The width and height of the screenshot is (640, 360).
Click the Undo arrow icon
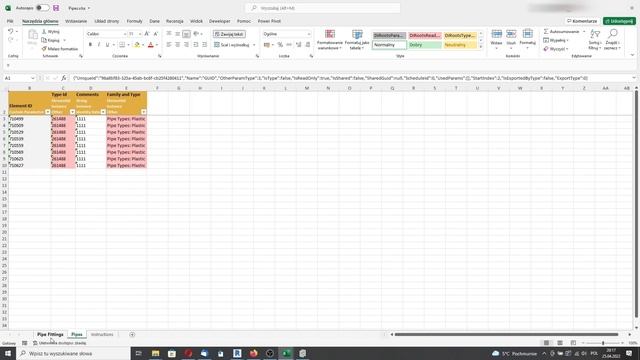coord(11,31)
